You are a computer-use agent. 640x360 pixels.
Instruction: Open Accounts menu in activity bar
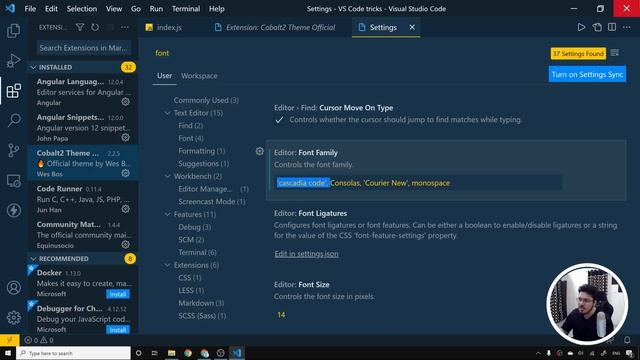[13, 288]
